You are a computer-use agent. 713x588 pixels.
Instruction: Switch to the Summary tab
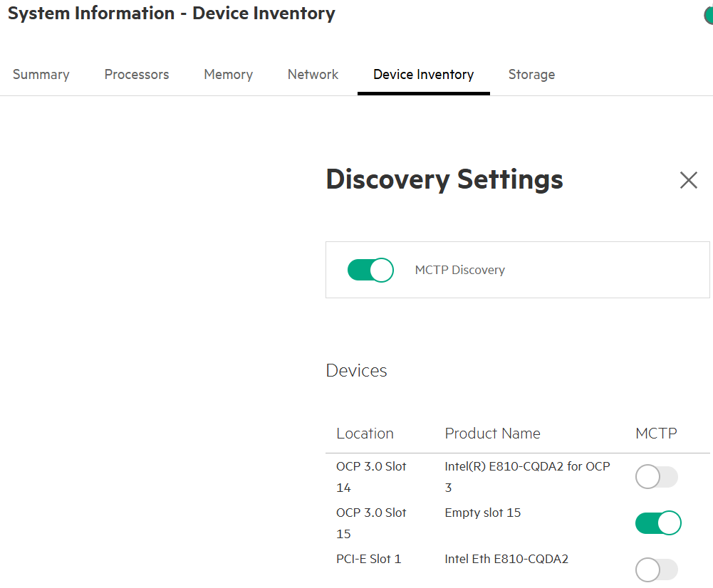[x=41, y=74]
